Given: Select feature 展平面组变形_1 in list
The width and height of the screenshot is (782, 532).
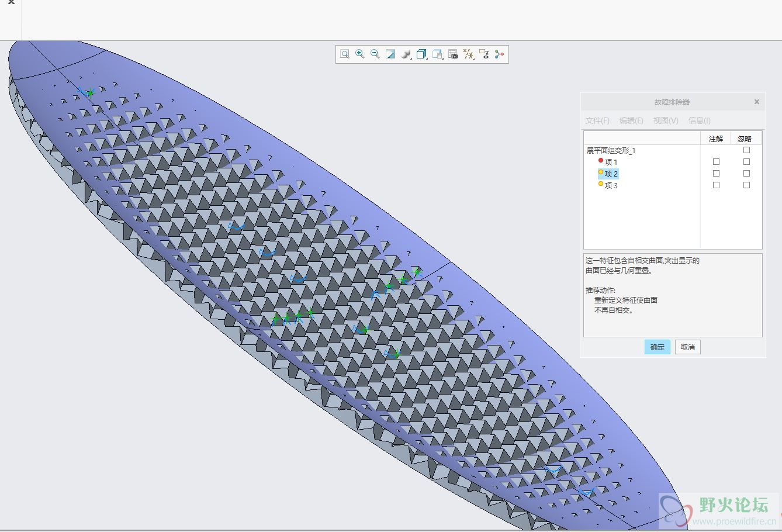Looking at the screenshot, I should coord(611,150).
